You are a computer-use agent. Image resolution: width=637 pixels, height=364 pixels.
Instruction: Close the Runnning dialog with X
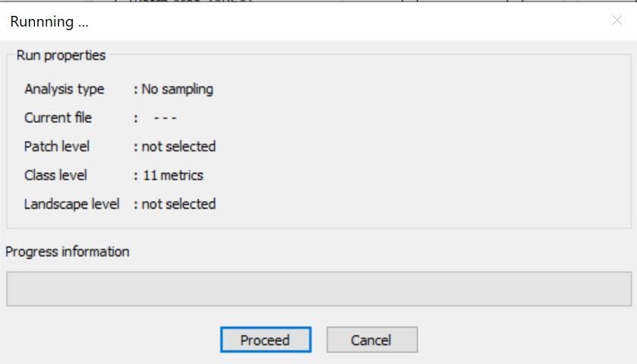point(617,20)
